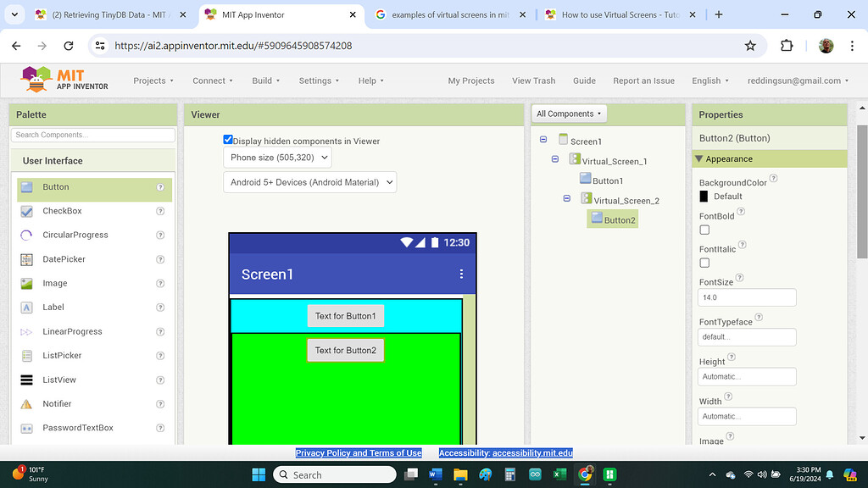Open the Phone size dropdown

[x=276, y=157]
